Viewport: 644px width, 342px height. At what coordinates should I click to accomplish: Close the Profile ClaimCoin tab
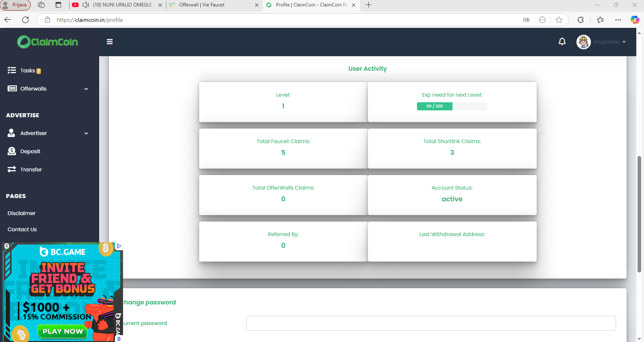[x=354, y=5]
